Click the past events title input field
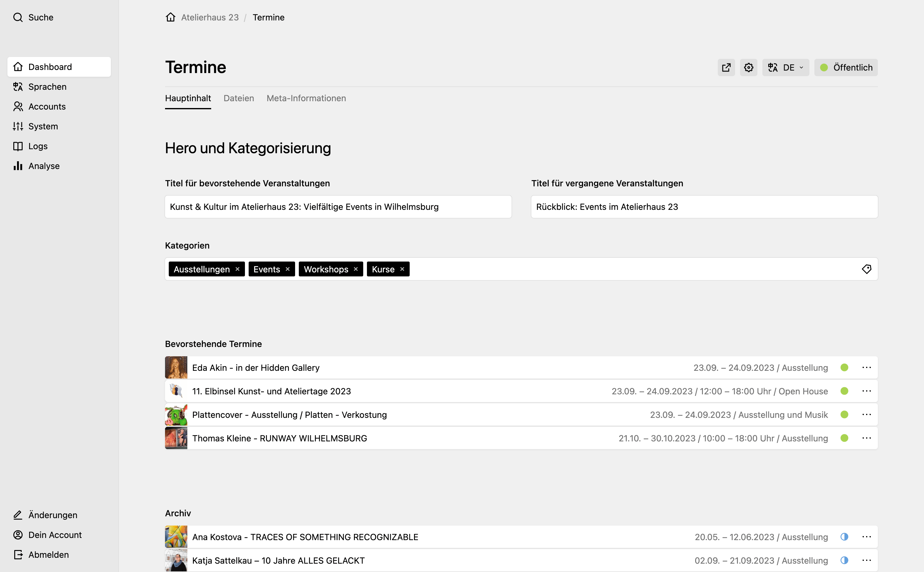Image resolution: width=924 pixels, height=572 pixels. 704,206
